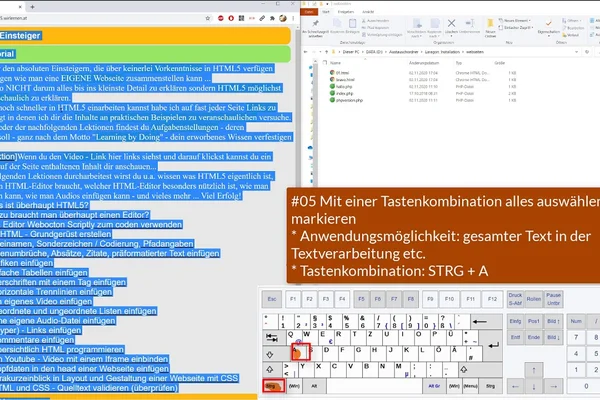600x400 pixels.
Task: Click the Chrome address bar URL field
Action: coord(101,18)
